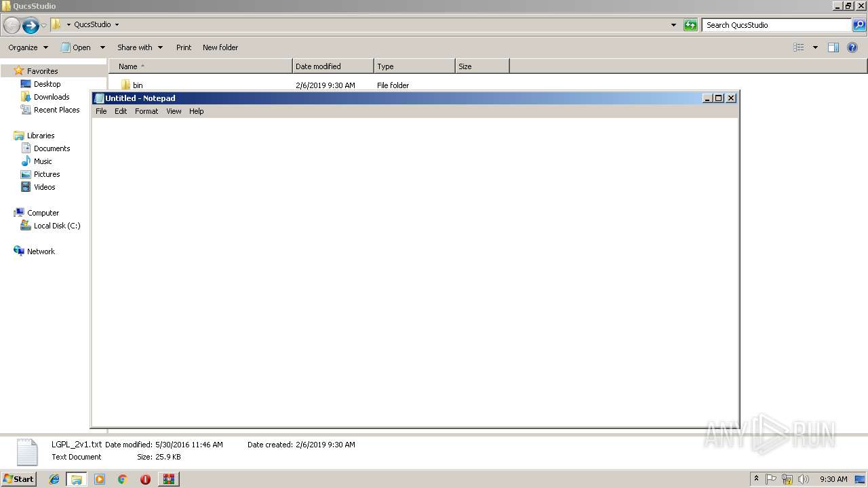Click the search magnifier icon

859,25
